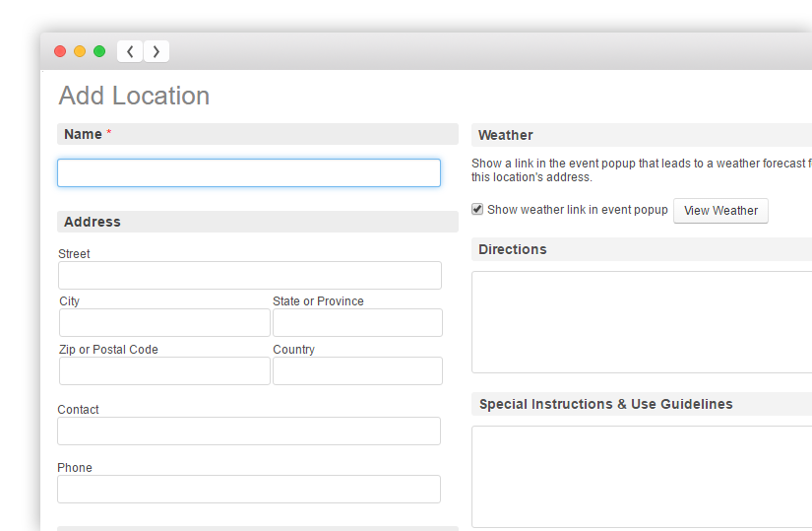Screen dimensions: 812x531
Task: Select the City input box
Action: (164, 323)
